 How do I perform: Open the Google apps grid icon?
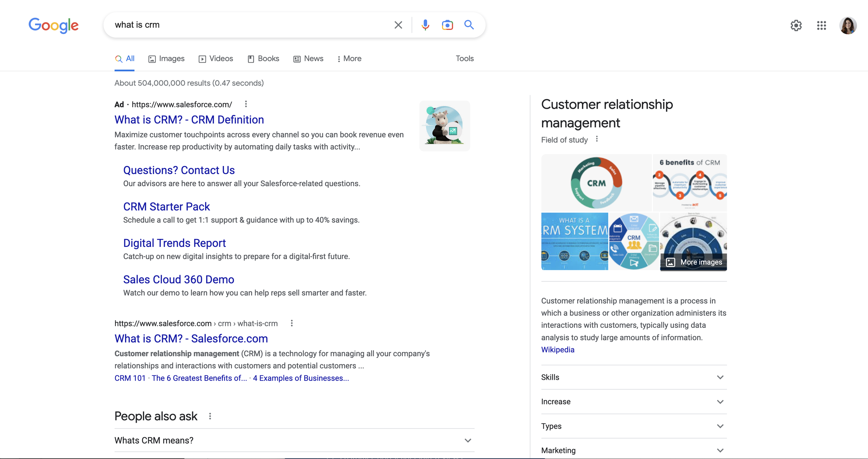[x=821, y=25]
